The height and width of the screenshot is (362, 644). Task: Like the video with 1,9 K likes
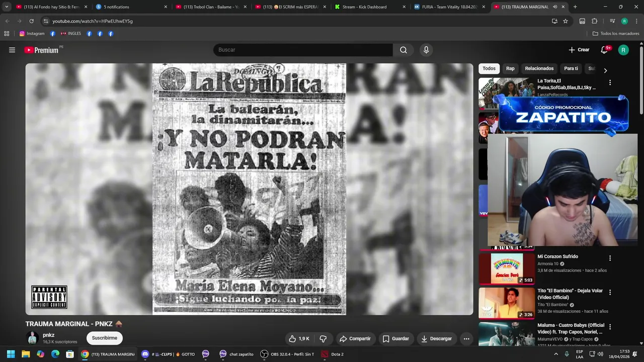tap(299, 339)
